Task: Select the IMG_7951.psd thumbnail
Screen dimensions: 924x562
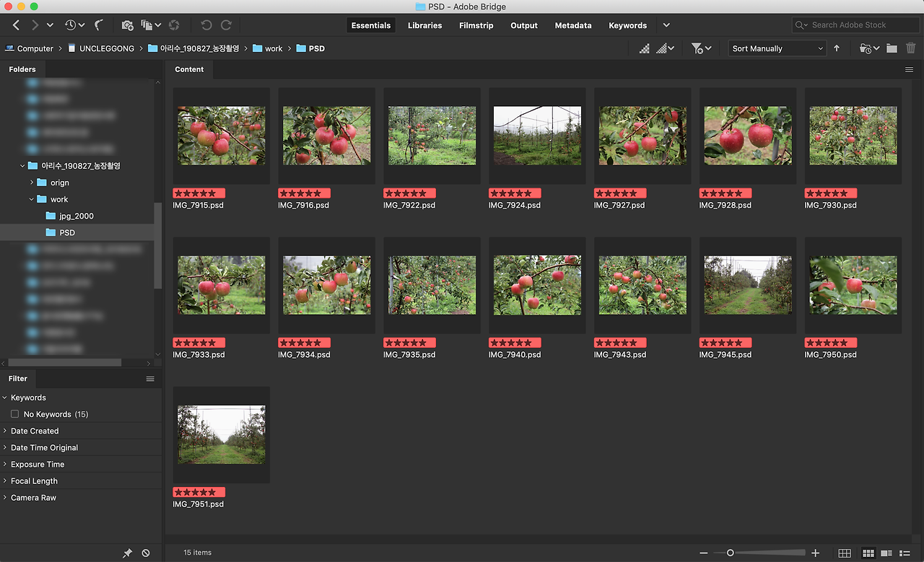Action: (x=222, y=434)
